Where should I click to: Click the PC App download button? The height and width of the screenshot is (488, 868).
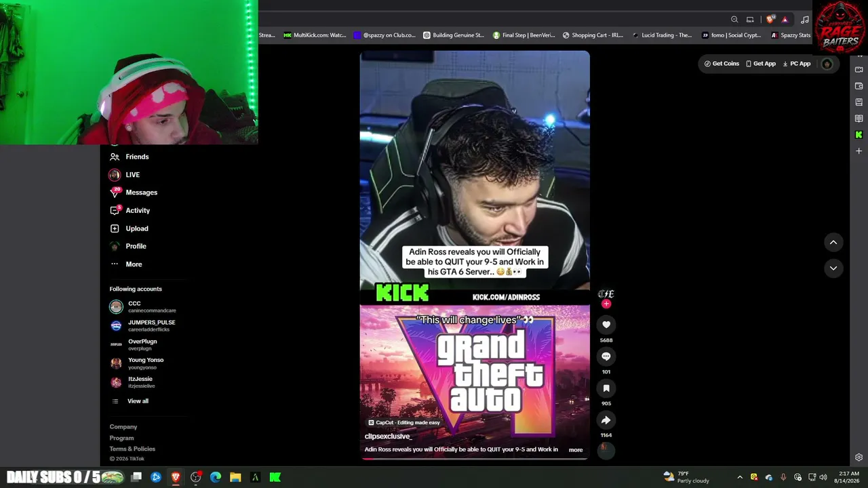[796, 64]
